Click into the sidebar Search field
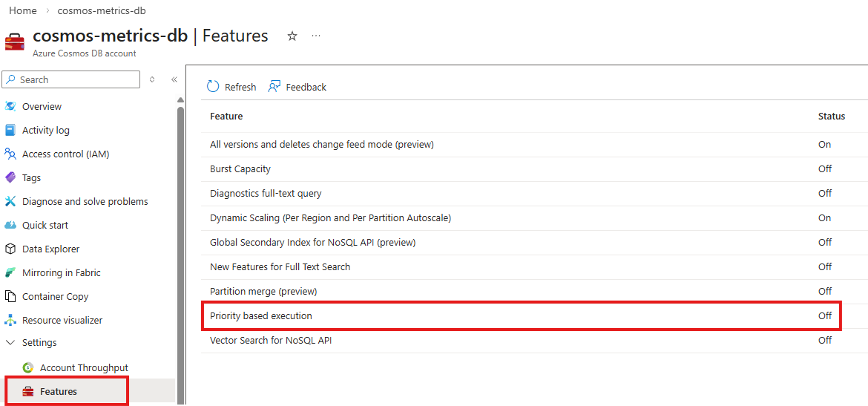Image resolution: width=868 pixels, height=406 pixels. (71, 79)
